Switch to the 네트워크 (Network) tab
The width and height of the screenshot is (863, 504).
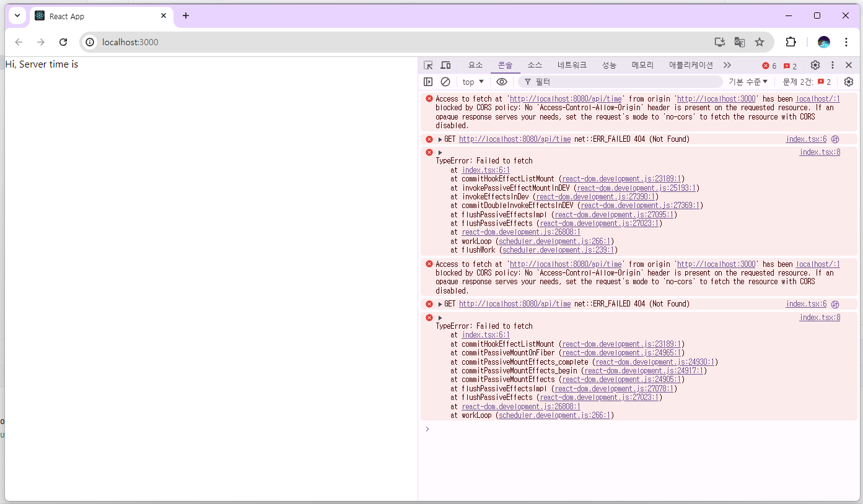tap(572, 65)
